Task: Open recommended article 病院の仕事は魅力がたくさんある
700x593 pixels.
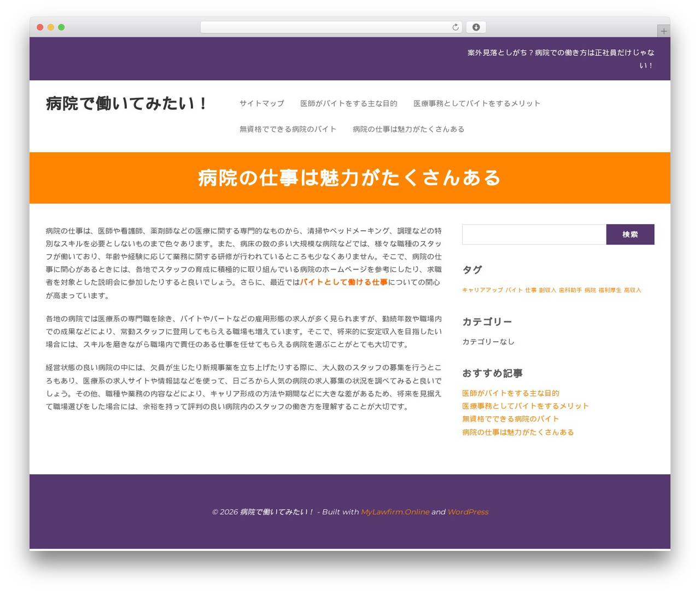Action: pyautogui.click(x=518, y=432)
